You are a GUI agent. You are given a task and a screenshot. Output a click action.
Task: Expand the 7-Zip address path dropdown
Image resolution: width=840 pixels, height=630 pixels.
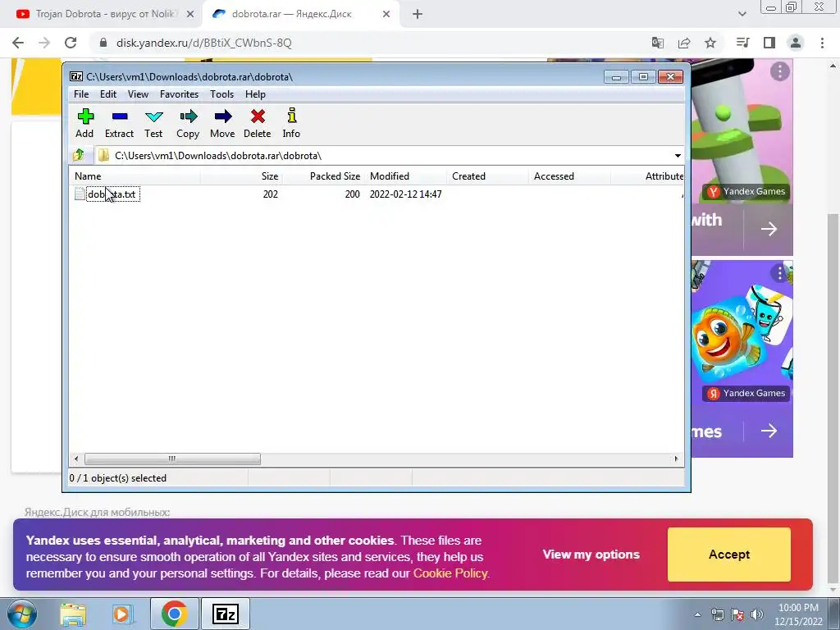pyautogui.click(x=678, y=156)
